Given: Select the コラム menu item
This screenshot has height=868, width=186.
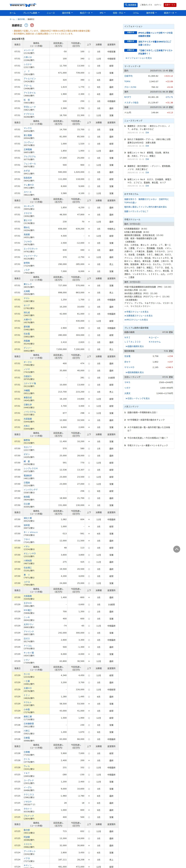Looking at the screenshot, I should 136,13.
